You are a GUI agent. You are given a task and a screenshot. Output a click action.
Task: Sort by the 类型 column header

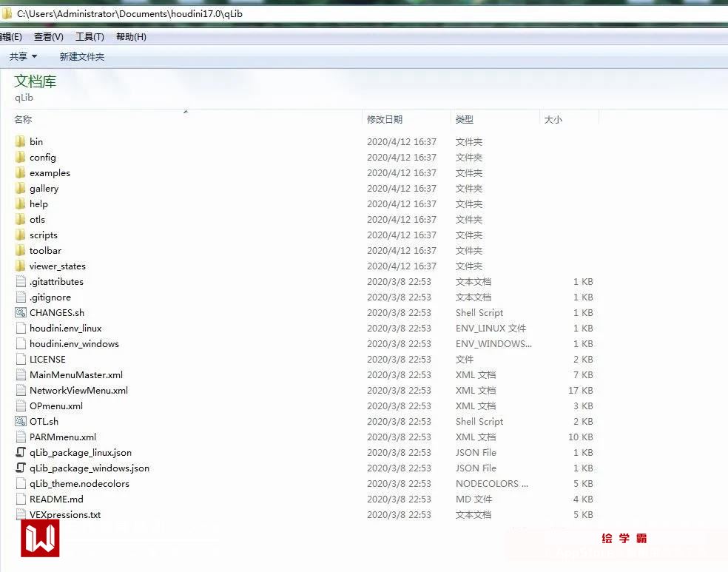tap(465, 120)
